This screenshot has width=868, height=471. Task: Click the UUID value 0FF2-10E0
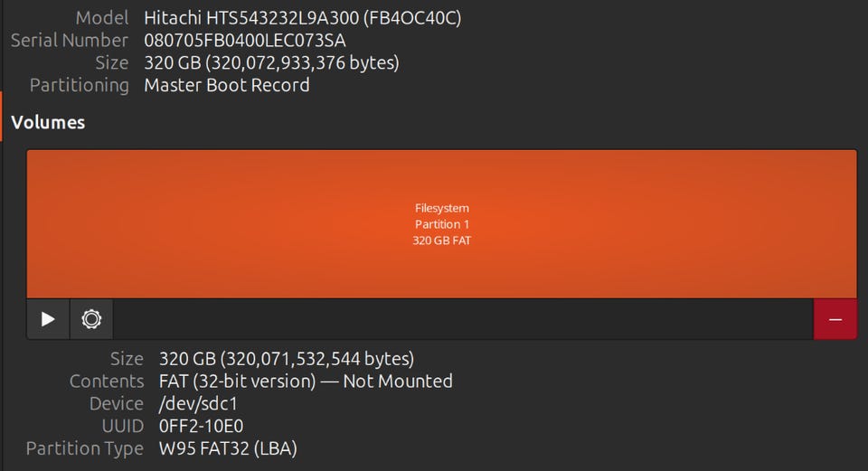click(x=201, y=426)
